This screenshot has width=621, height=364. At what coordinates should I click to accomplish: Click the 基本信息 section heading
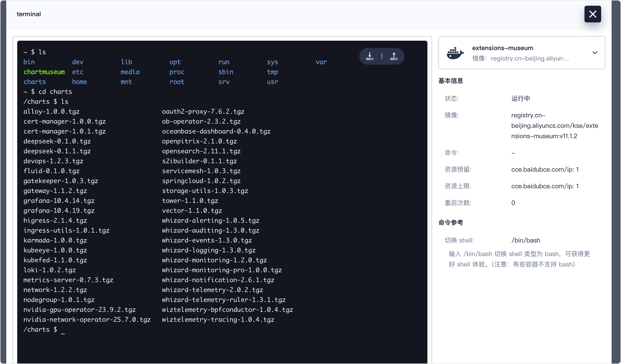[x=451, y=81]
